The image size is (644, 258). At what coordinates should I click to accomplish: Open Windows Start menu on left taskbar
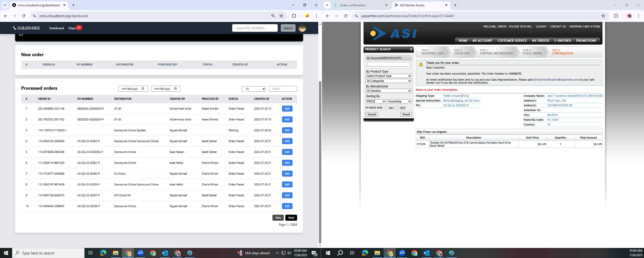(x=6, y=253)
